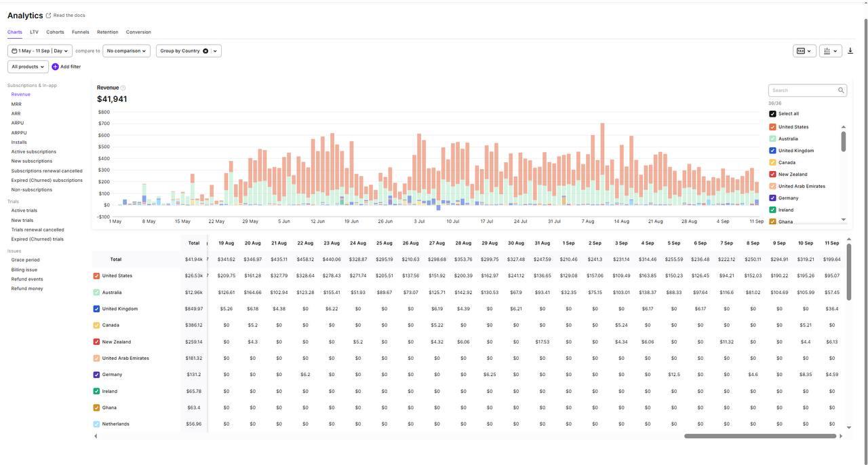Click the currency display icon
Screen dimensions: 868x465
click(801, 50)
